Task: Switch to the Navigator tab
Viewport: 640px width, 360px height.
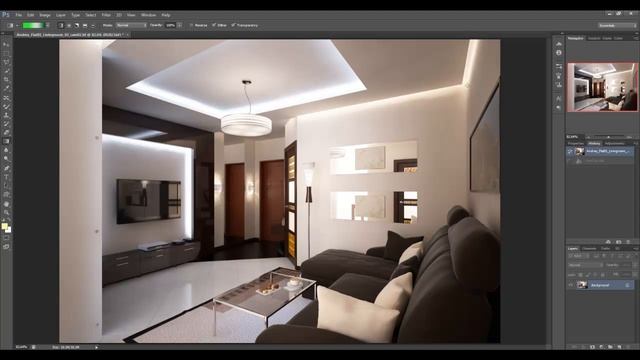Action: pyautogui.click(x=576, y=38)
